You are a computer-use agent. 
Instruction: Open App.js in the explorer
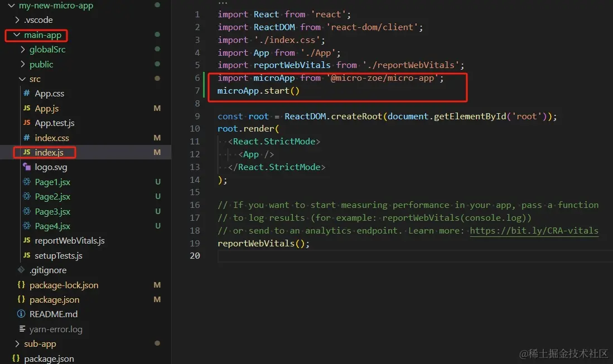(x=46, y=109)
